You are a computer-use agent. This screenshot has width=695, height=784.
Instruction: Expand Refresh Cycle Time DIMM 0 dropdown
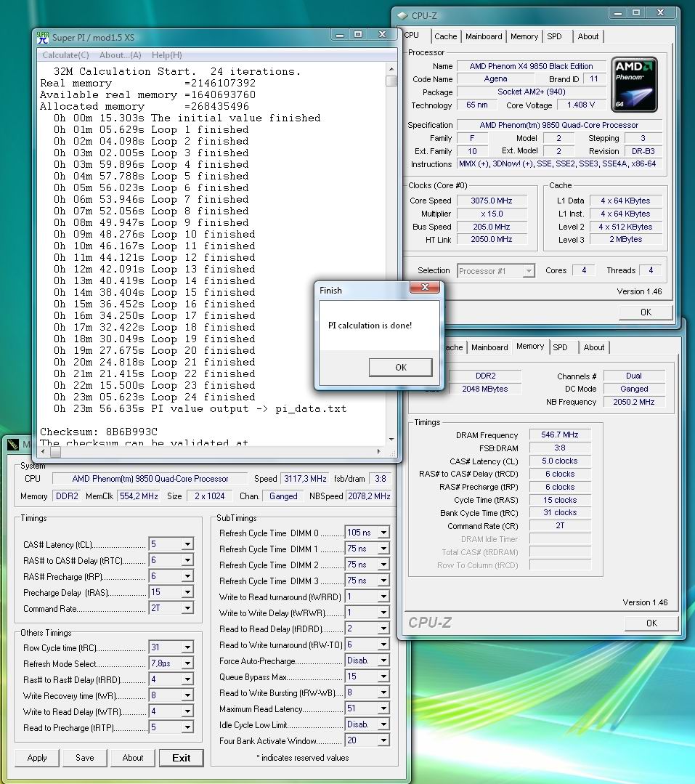[x=383, y=533]
